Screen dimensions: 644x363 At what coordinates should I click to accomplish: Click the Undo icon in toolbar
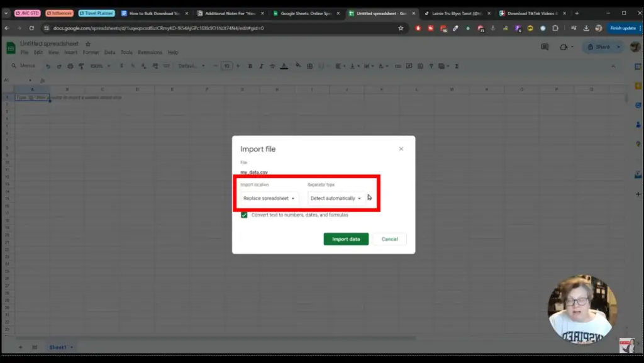tap(48, 66)
